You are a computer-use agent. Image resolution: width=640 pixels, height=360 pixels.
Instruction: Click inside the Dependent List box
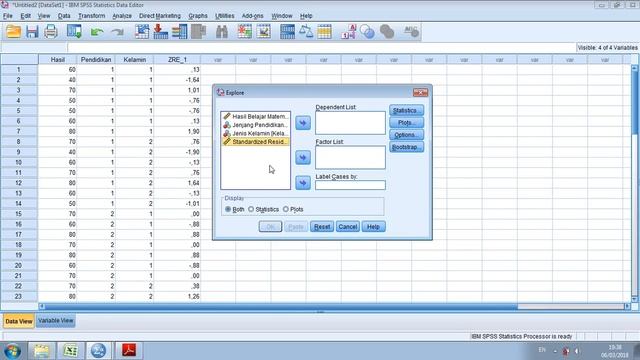pyautogui.click(x=350, y=123)
